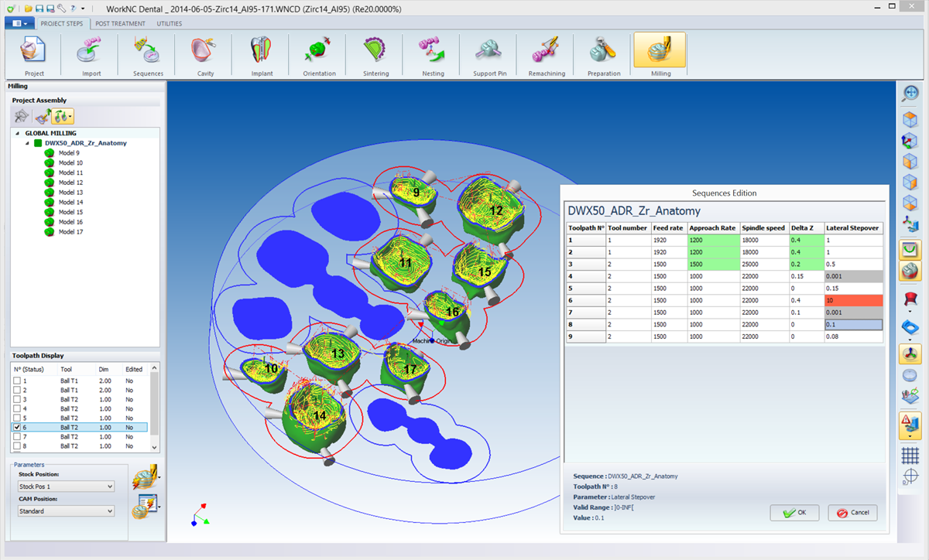Screen dimensions: 929x560
Task: Click the Edited column header in Toolpath Display
Action: pos(133,370)
